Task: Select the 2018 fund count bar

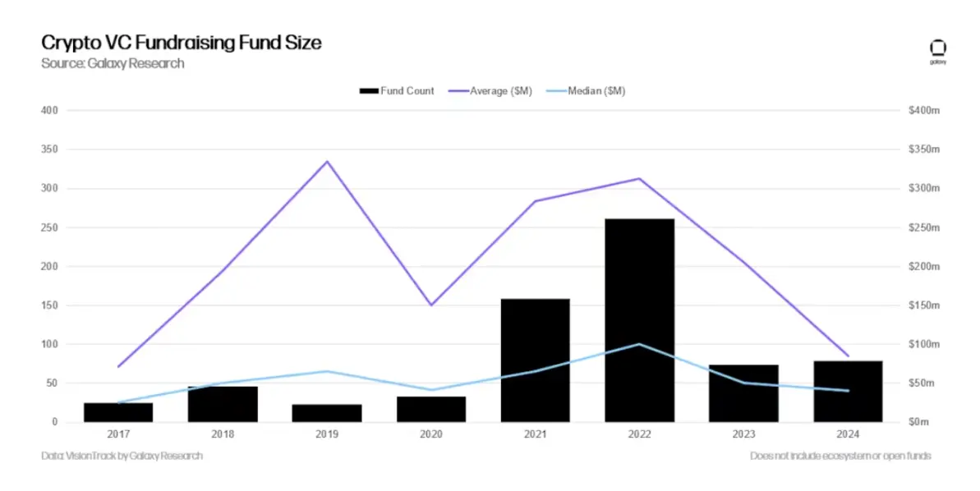Action: coord(223,404)
